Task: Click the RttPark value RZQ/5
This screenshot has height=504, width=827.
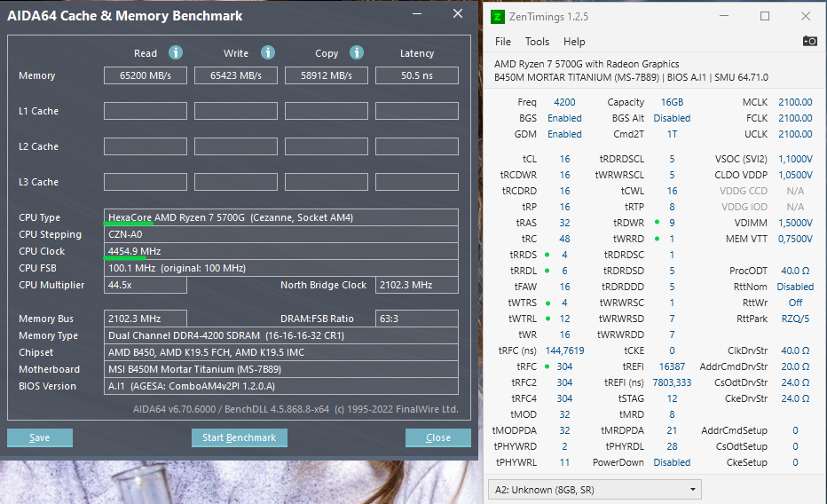Action: pyautogui.click(x=795, y=319)
